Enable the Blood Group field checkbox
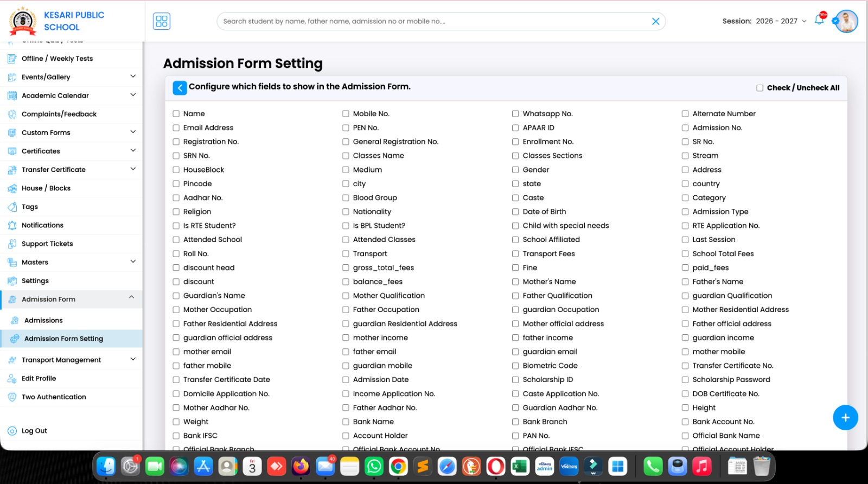 coord(346,198)
